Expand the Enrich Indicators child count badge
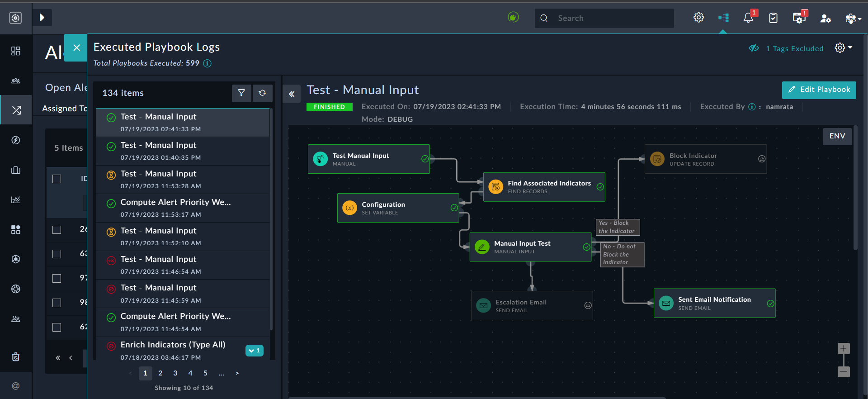The image size is (868, 399). (x=255, y=351)
